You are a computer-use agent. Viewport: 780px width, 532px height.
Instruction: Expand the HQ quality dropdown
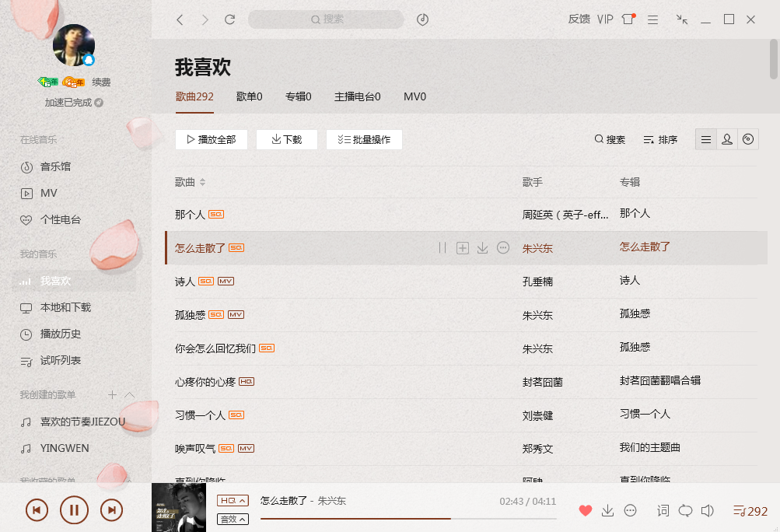coord(233,500)
